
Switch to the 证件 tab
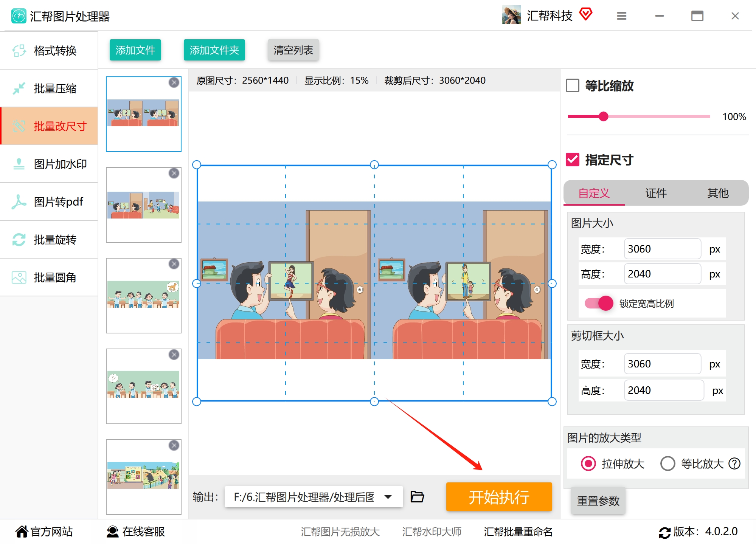click(x=656, y=193)
